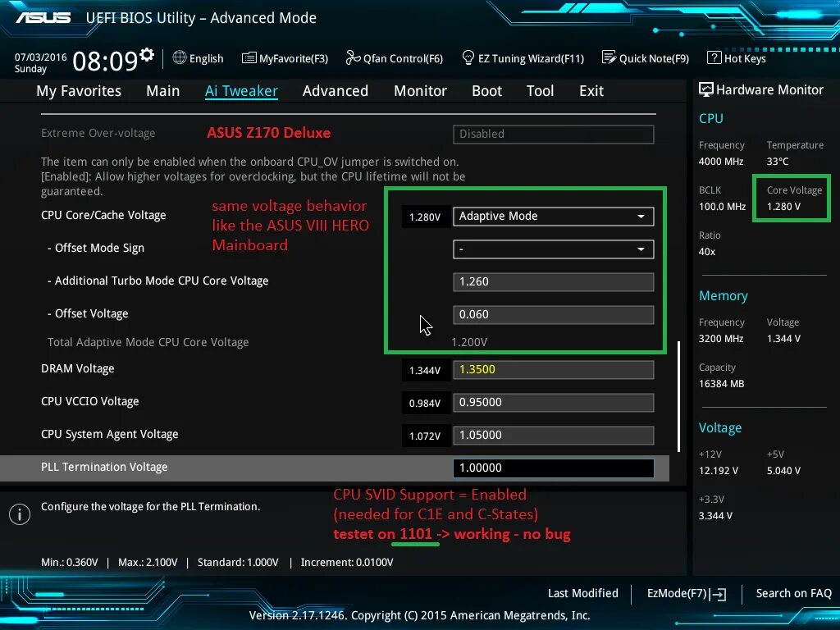Screen dimensions: 840x630
Task: Click the arrow on Offset Mode Sign box
Action: pyautogui.click(x=641, y=249)
